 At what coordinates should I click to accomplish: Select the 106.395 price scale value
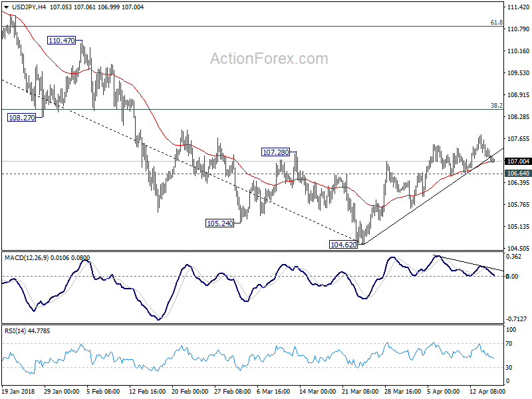pyautogui.click(x=518, y=183)
